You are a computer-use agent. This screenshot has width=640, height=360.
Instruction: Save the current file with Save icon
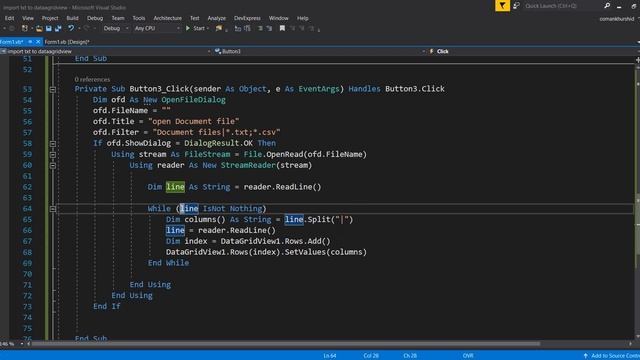49,29
